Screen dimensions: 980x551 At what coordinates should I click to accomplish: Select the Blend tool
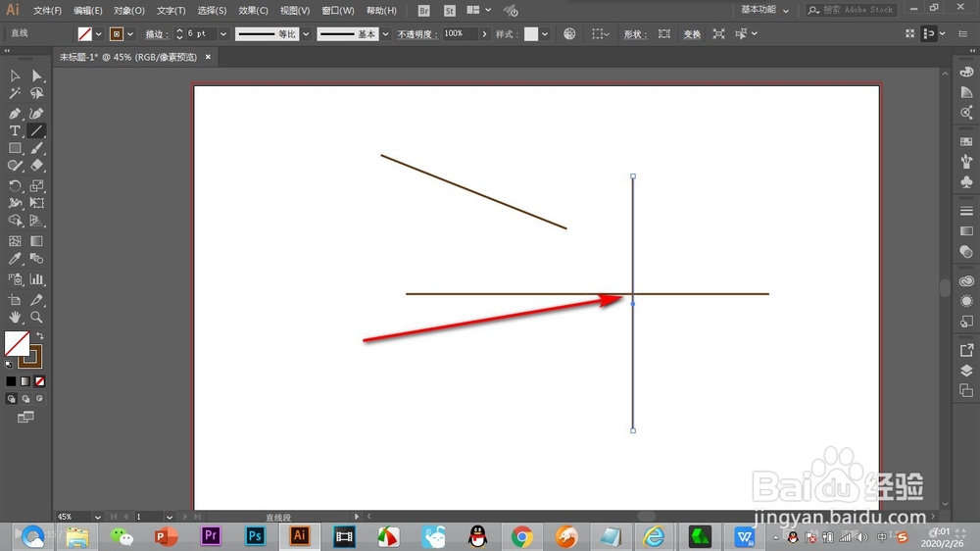(37, 259)
